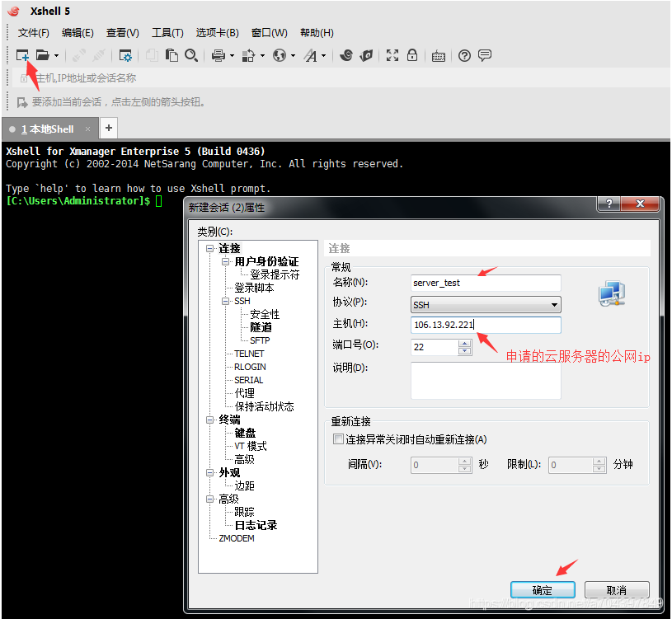The height and width of the screenshot is (619, 672).
Task: Open the 编辑(E) menu
Action: (78, 33)
